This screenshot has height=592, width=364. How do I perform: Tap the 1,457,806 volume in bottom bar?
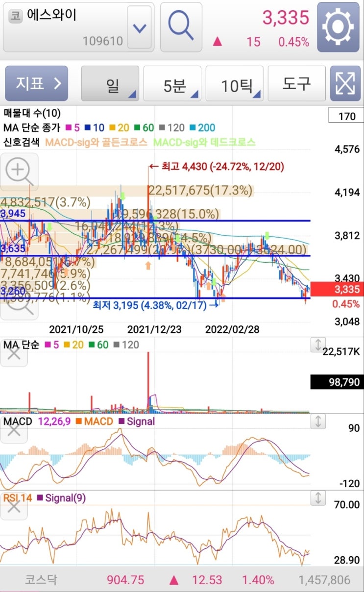(324, 580)
